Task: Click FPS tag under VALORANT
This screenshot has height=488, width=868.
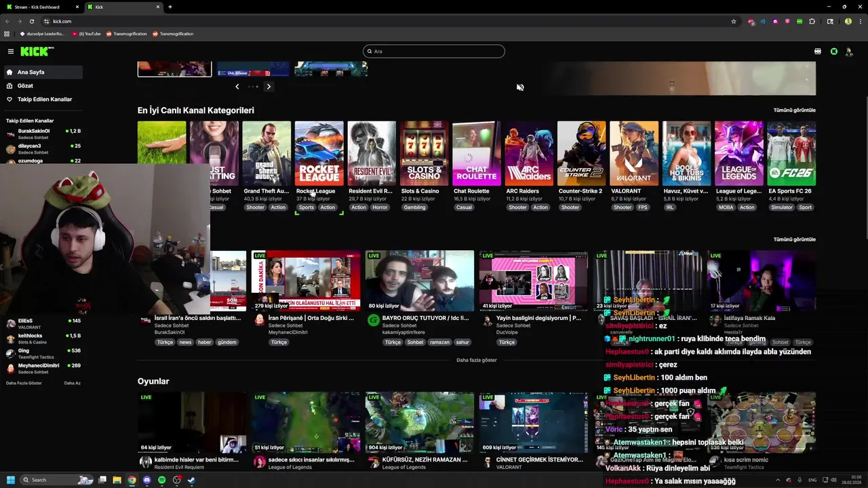Action: [643, 207]
